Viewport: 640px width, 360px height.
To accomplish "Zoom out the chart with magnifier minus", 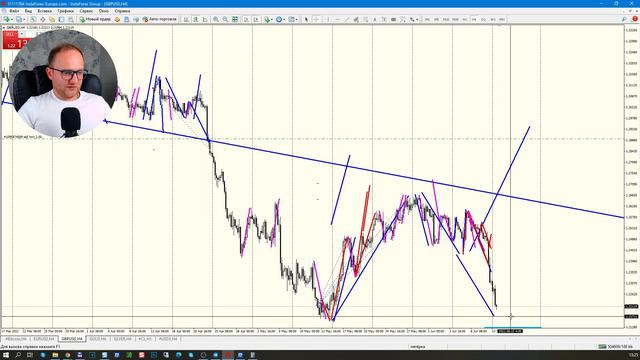I will (225, 19).
